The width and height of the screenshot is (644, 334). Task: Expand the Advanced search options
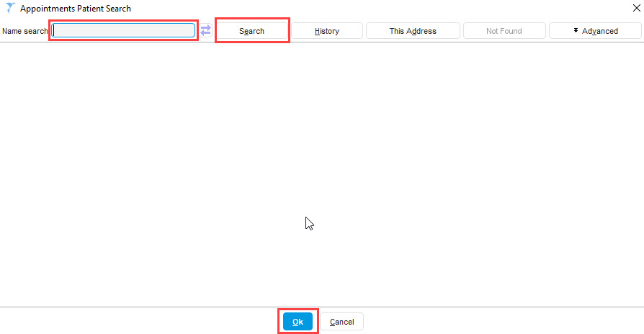595,31
